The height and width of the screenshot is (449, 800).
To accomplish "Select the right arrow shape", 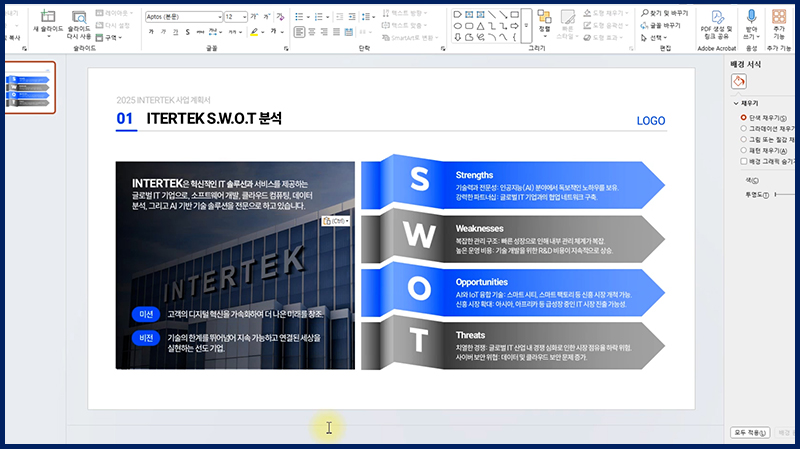I will [x=514, y=26].
